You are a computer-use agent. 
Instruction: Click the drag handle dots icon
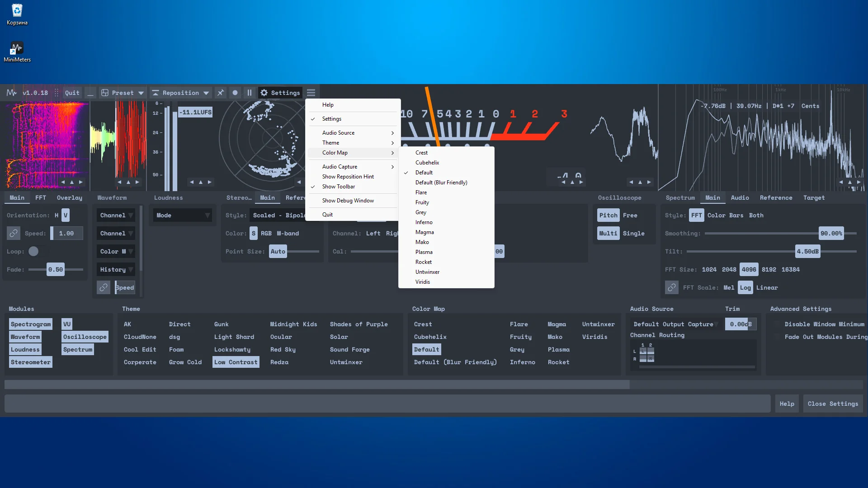click(x=57, y=93)
